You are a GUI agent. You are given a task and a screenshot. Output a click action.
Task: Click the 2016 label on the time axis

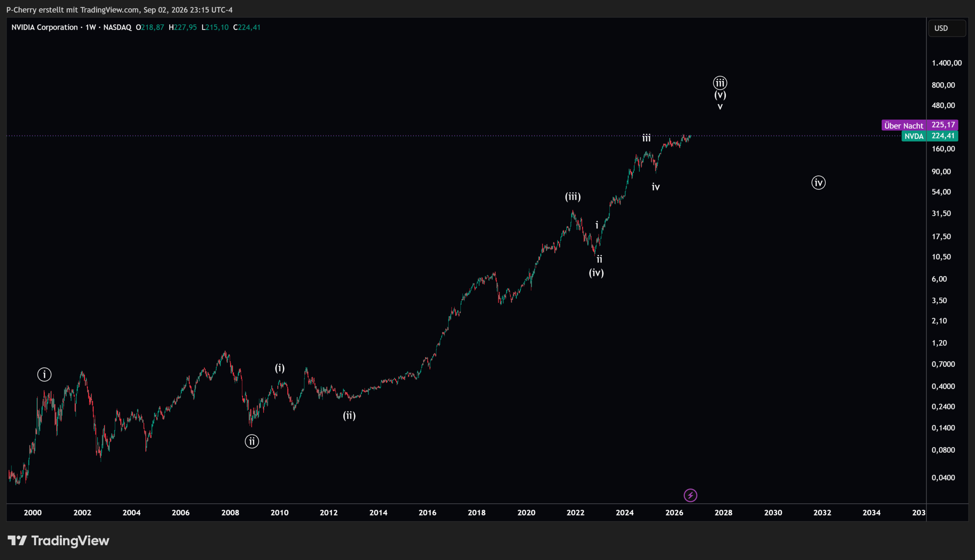coord(427,513)
